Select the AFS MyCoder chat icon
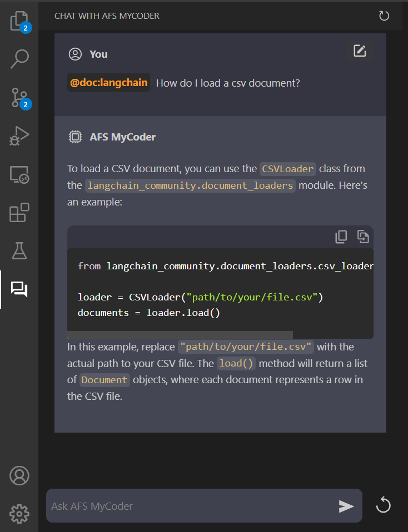The image size is (408, 532). 19,289
